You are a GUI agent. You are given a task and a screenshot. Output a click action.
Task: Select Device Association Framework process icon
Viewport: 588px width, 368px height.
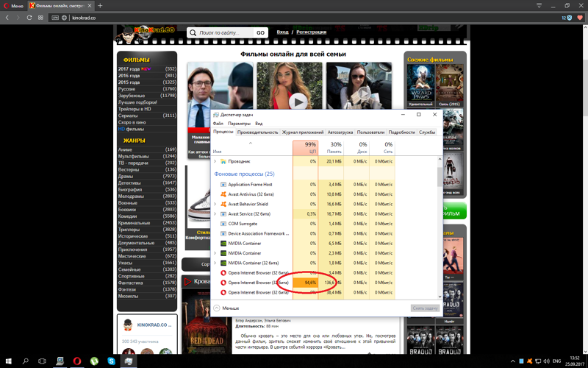click(223, 233)
